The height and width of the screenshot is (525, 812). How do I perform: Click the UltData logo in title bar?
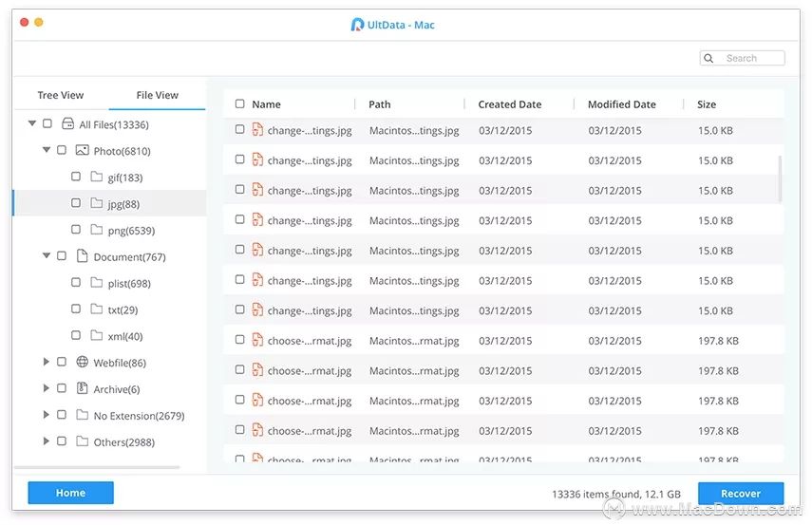tap(357, 25)
